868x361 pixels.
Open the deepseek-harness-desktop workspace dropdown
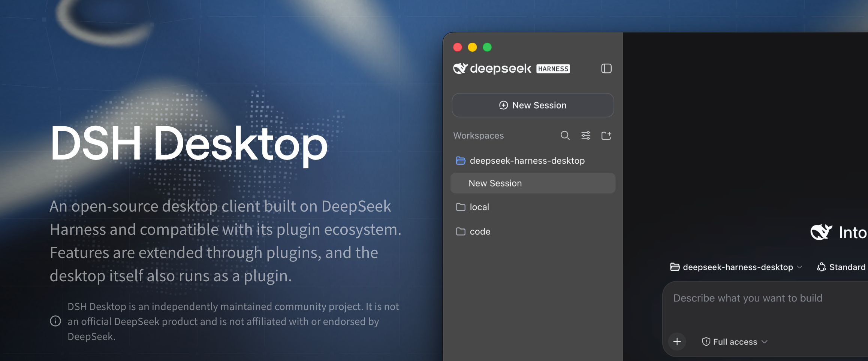coord(736,267)
